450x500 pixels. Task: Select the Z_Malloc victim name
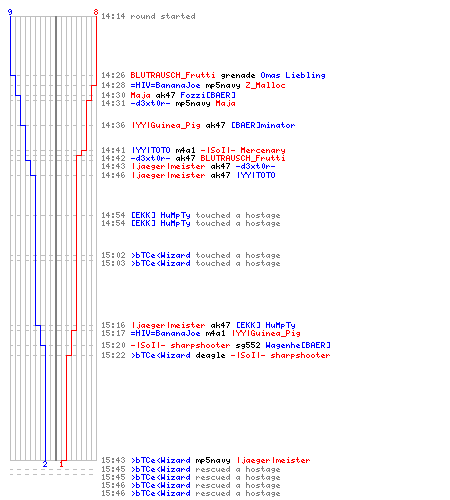click(x=265, y=85)
